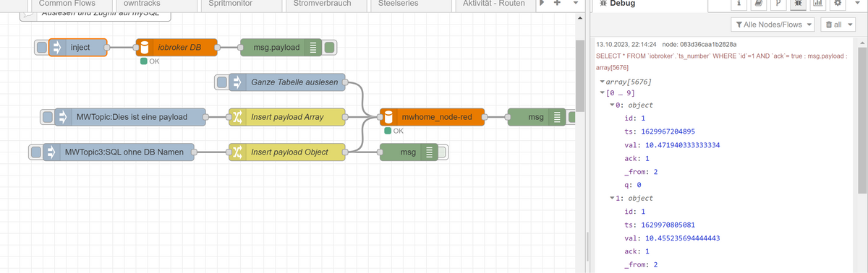Switch to the owntracks tab
Screen dimensions: 868x273
tap(142, 4)
